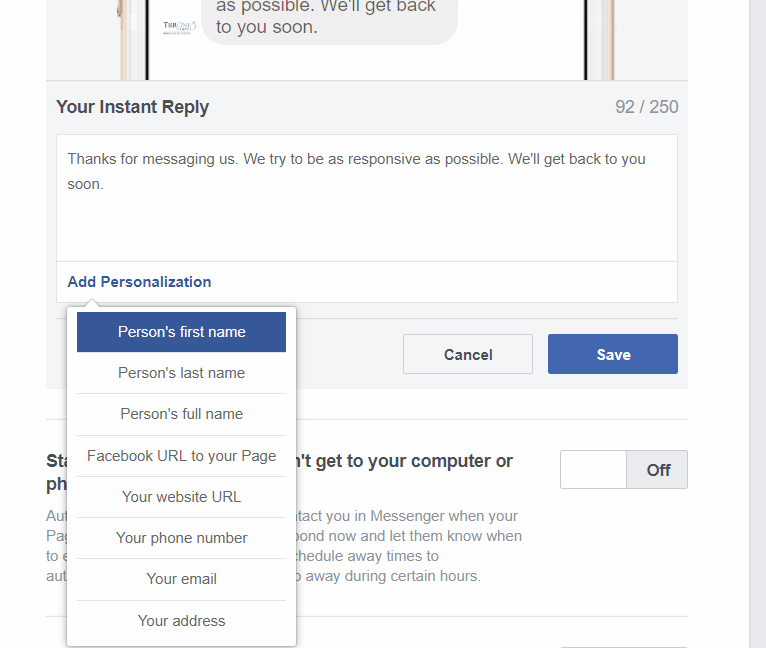The height and width of the screenshot is (648, 766).
Task: Click the 92 / 250 character counter
Action: [646, 107]
